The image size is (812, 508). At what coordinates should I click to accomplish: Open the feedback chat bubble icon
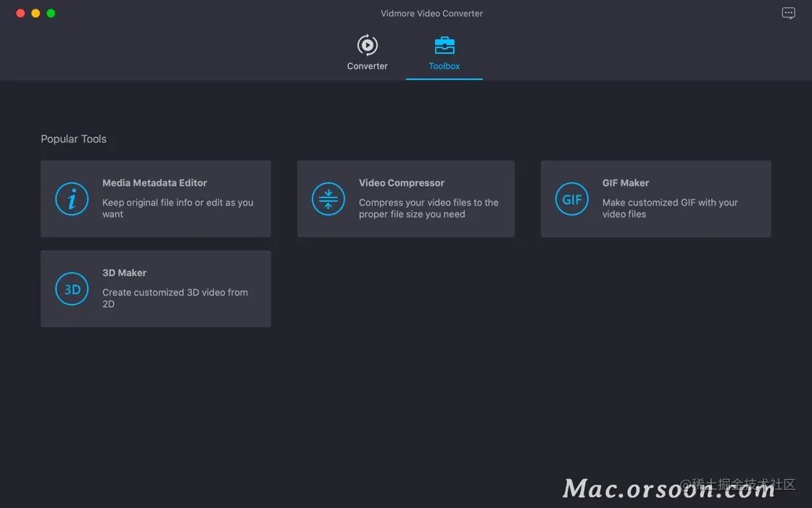(x=788, y=13)
